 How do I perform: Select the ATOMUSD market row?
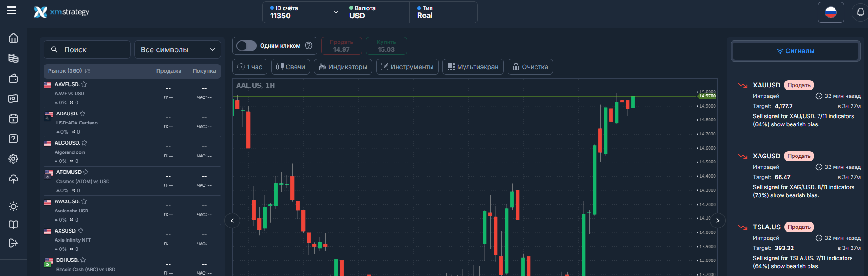click(132, 181)
